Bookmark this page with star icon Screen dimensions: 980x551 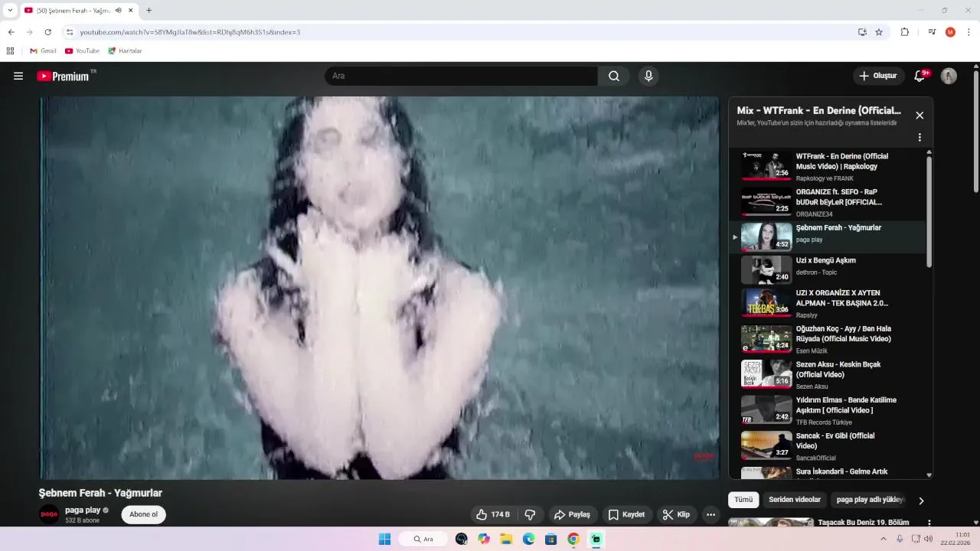879,32
